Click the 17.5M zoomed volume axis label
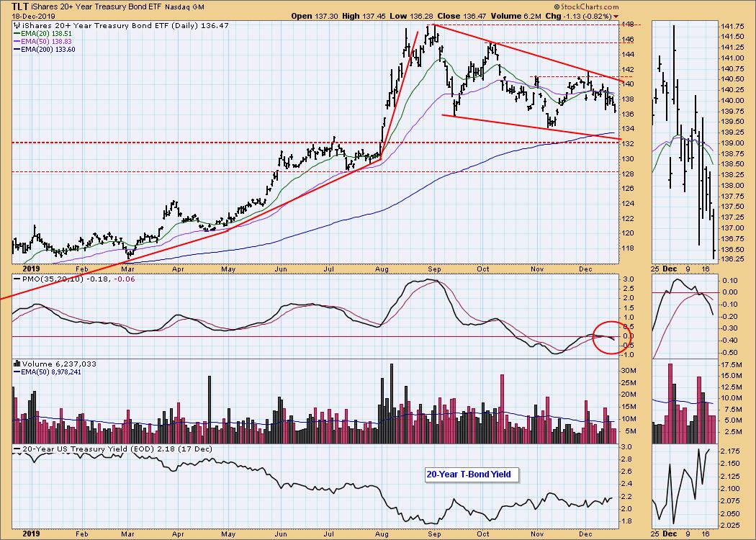This screenshot has width=756, height=540. coord(733,365)
